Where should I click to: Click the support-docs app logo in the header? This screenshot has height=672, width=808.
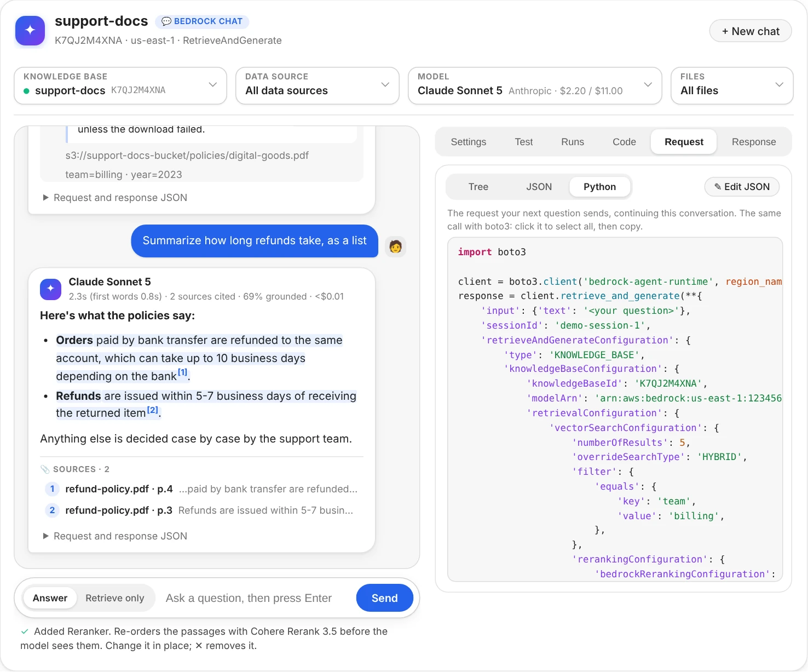pyautogui.click(x=30, y=31)
